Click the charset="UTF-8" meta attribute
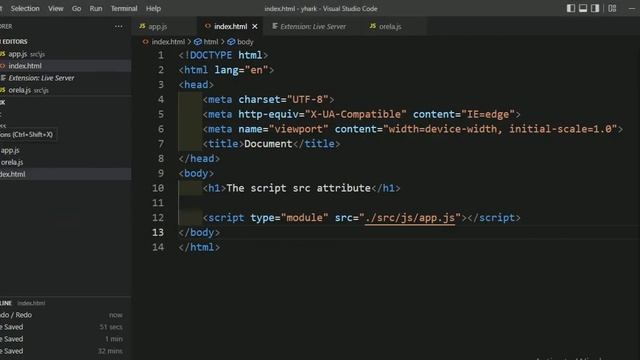This screenshot has height=360, width=640. click(x=283, y=100)
